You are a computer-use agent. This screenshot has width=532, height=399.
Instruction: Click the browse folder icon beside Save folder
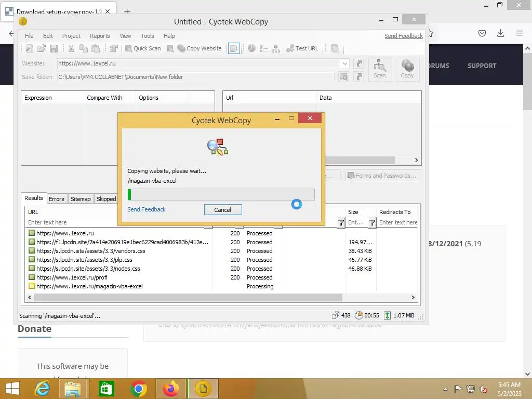coord(343,77)
